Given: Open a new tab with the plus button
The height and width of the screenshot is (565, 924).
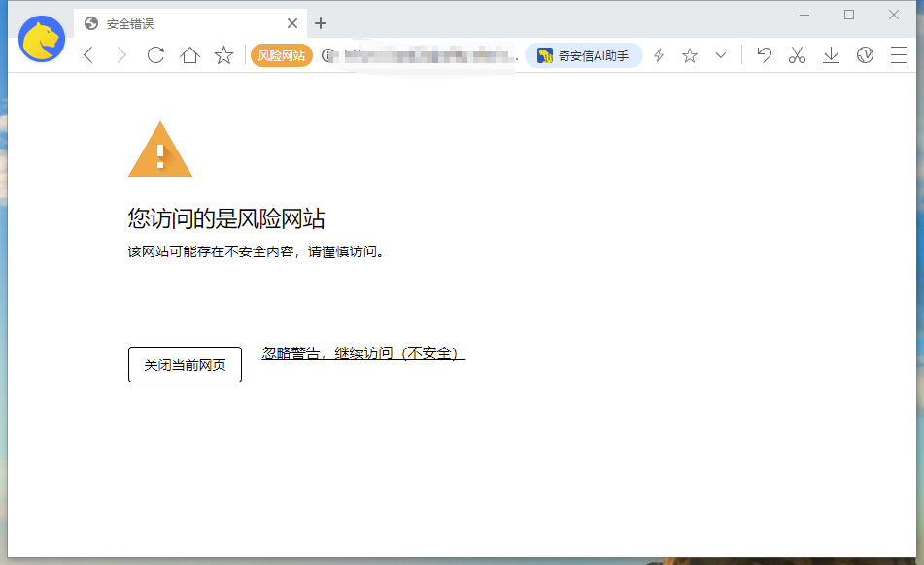Looking at the screenshot, I should (x=321, y=22).
